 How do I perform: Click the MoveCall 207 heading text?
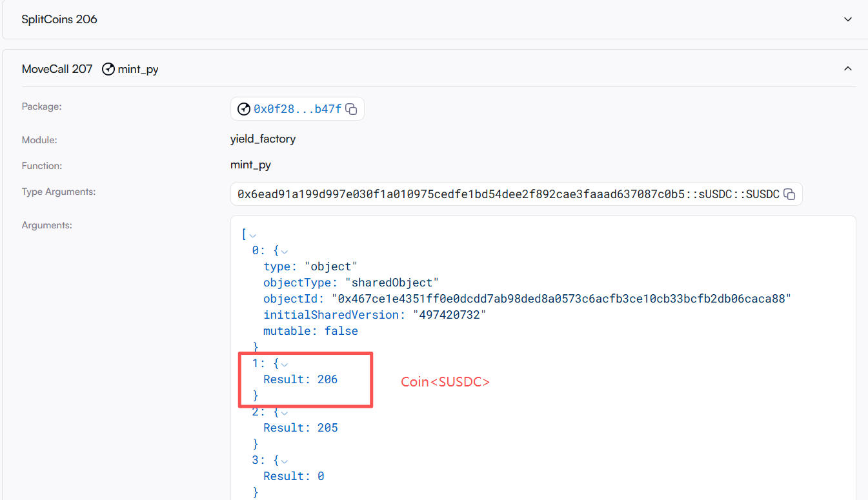(x=57, y=69)
